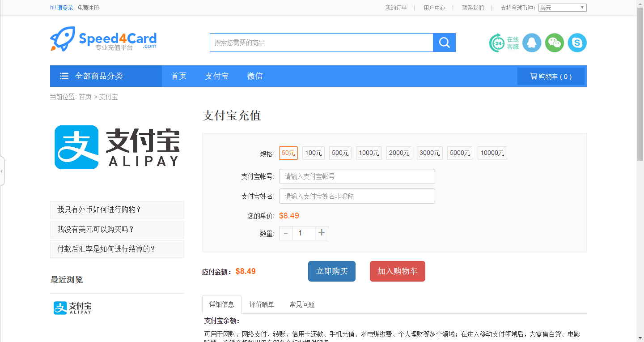Open the currency dropdown showing 美元
This screenshot has height=342, width=644.
coord(563,8)
